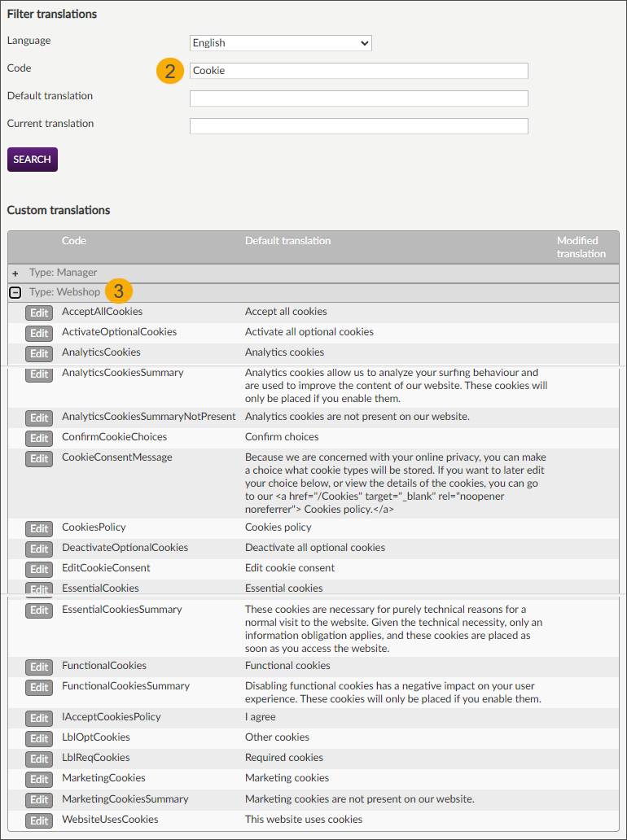Click the Code input field containing Cookie

[x=358, y=71]
